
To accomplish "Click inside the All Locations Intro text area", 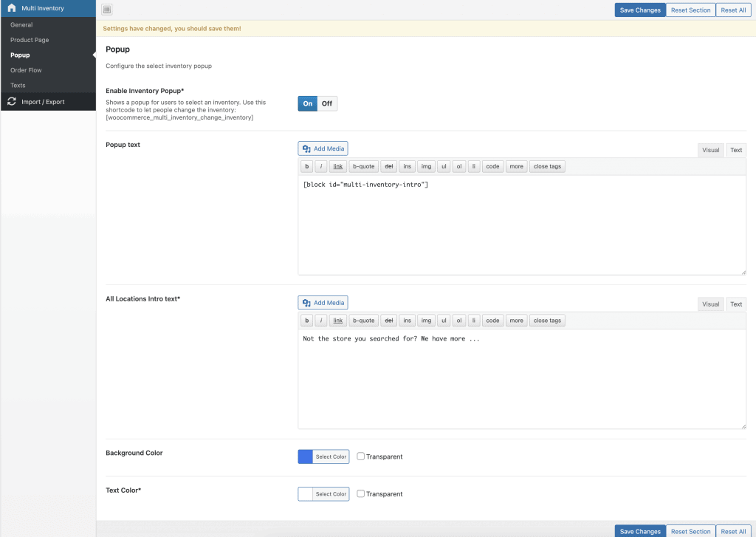I will pyautogui.click(x=522, y=379).
